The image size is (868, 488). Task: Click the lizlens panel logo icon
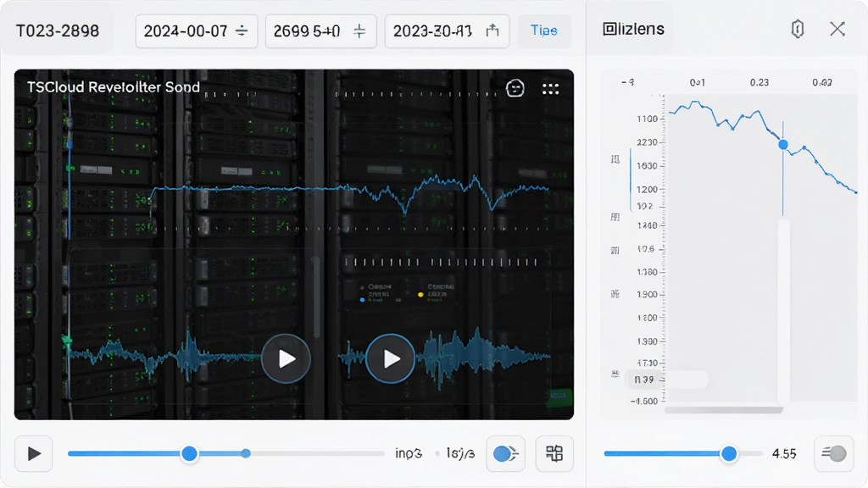[x=609, y=30]
